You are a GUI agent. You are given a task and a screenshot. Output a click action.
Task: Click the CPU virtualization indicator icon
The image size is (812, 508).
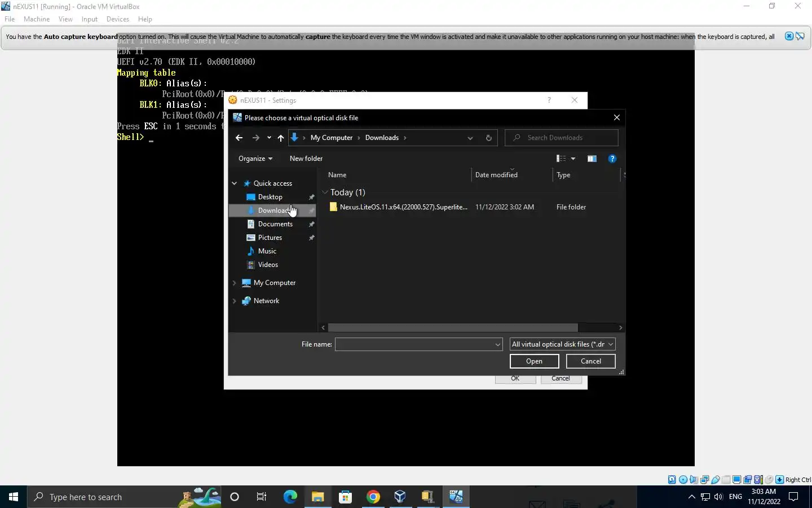(x=758, y=480)
